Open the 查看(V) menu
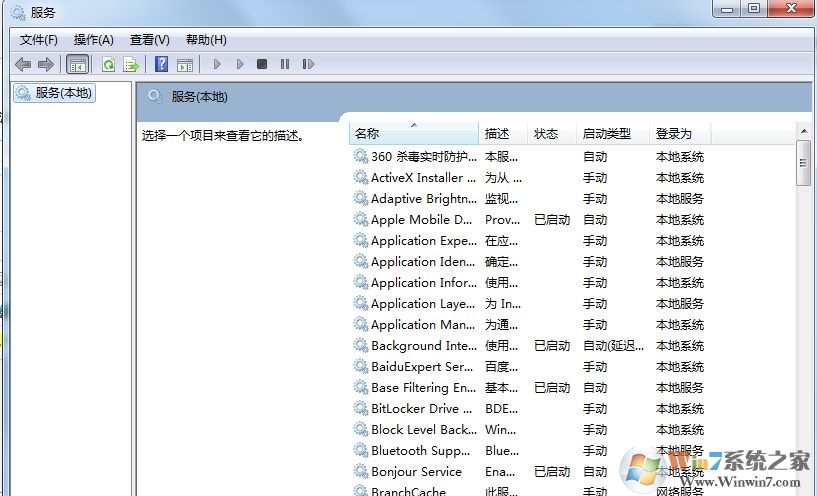Image resolution: width=817 pixels, height=496 pixels. (x=149, y=40)
